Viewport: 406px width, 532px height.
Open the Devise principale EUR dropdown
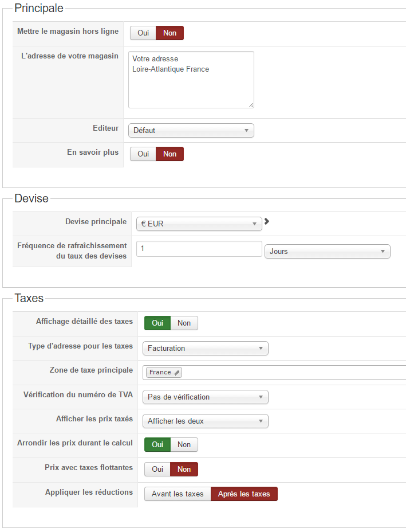pyautogui.click(x=199, y=224)
